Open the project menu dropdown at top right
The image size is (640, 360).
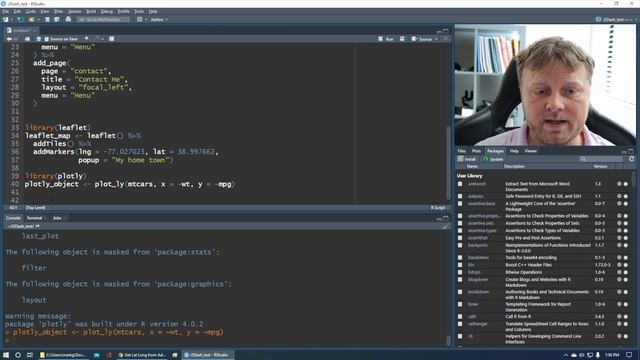coord(616,19)
